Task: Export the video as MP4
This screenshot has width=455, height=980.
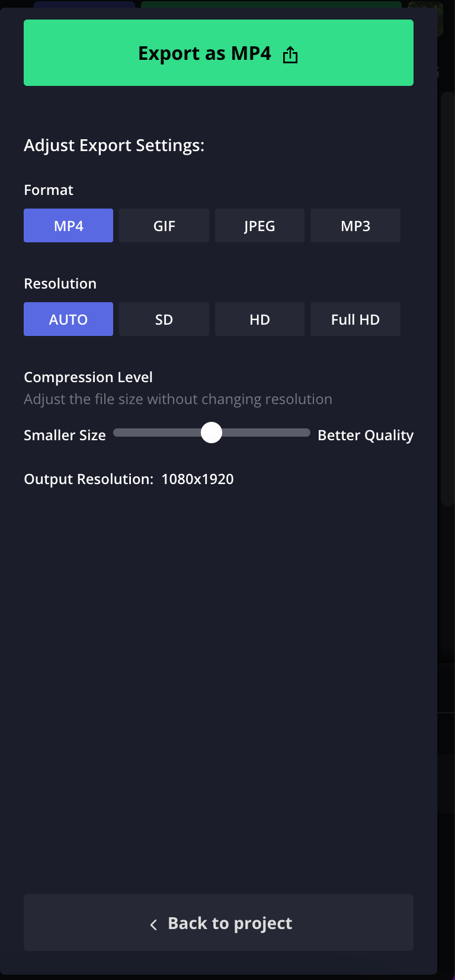Action: (218, 53)
